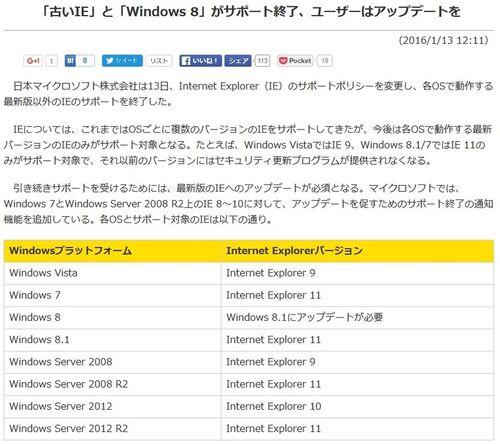This screenshot has height=444, width=500.
Task: Click the Google +1 share button
Action: click(33, 61)
